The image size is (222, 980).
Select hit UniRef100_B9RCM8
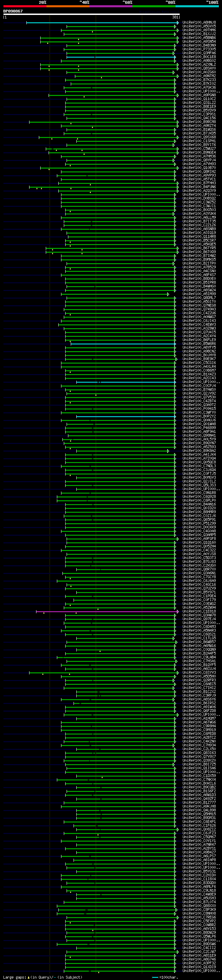point(199,122)
